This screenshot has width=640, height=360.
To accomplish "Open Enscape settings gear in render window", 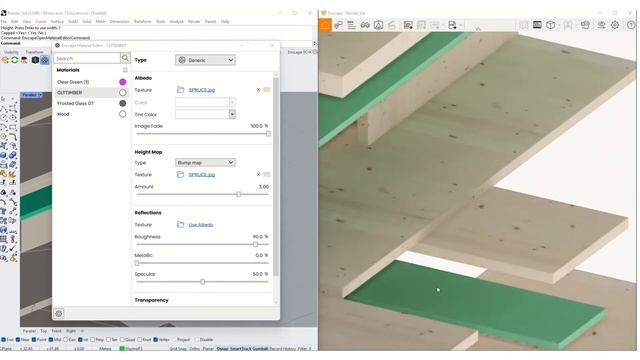I will [x=615, y=25].
